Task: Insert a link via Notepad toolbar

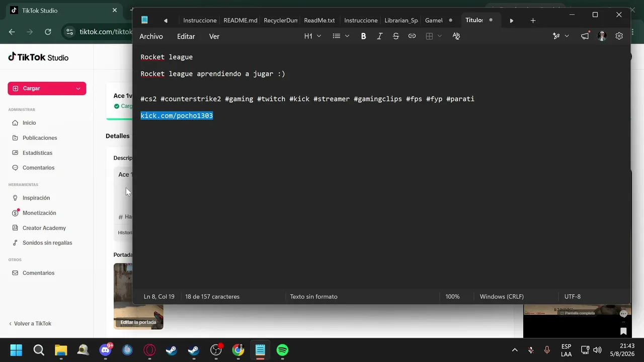Action: (412, 36)
